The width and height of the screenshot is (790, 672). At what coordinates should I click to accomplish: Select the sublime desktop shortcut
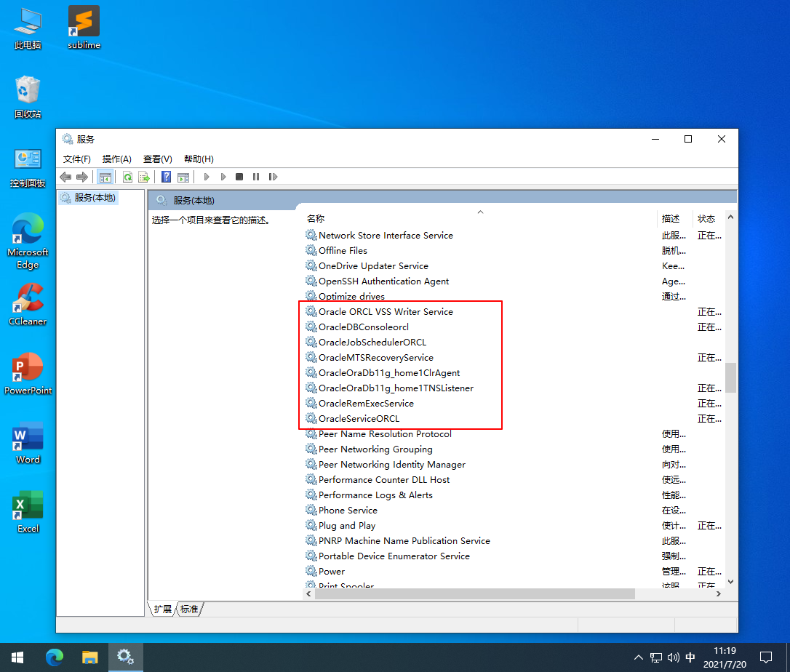point(84,28)
